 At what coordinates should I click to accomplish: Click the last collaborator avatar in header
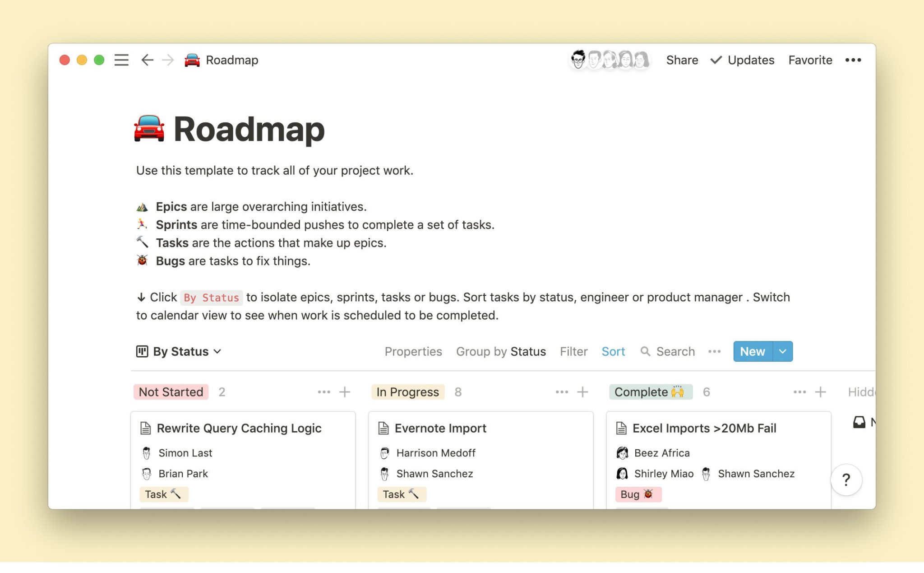point(641,60)
